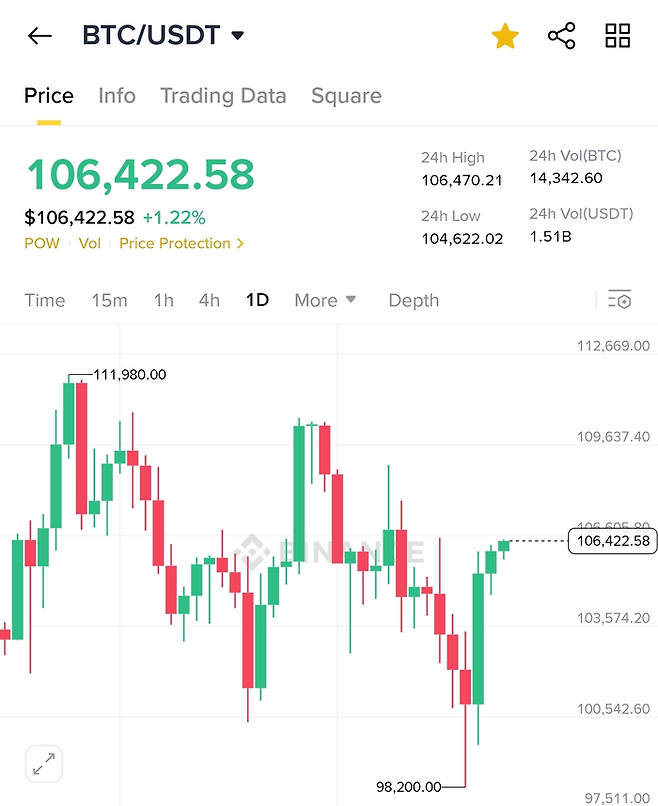The image size is (658, 806).
Task: Expand chart to fullscreen
Action: coord(44,765)
